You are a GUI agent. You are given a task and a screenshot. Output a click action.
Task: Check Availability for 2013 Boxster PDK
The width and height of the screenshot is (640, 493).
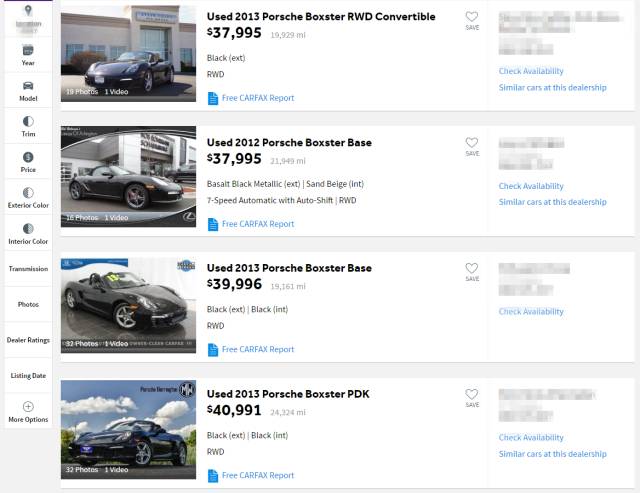(531, 437)
